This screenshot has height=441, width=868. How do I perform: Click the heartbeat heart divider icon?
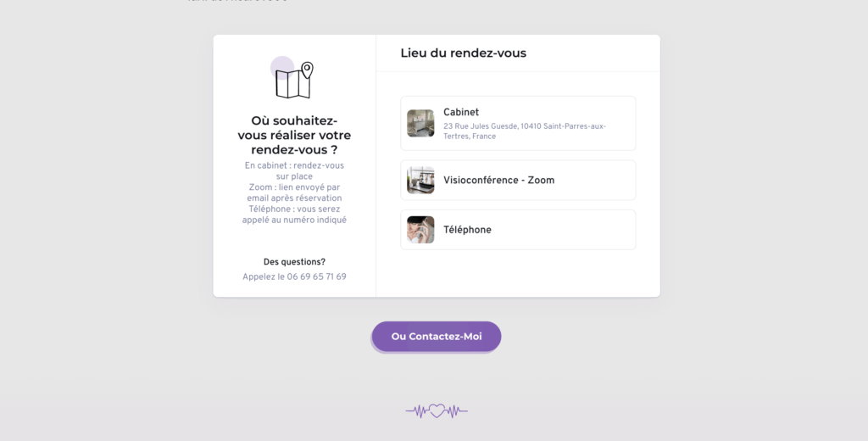click(437, 411)
